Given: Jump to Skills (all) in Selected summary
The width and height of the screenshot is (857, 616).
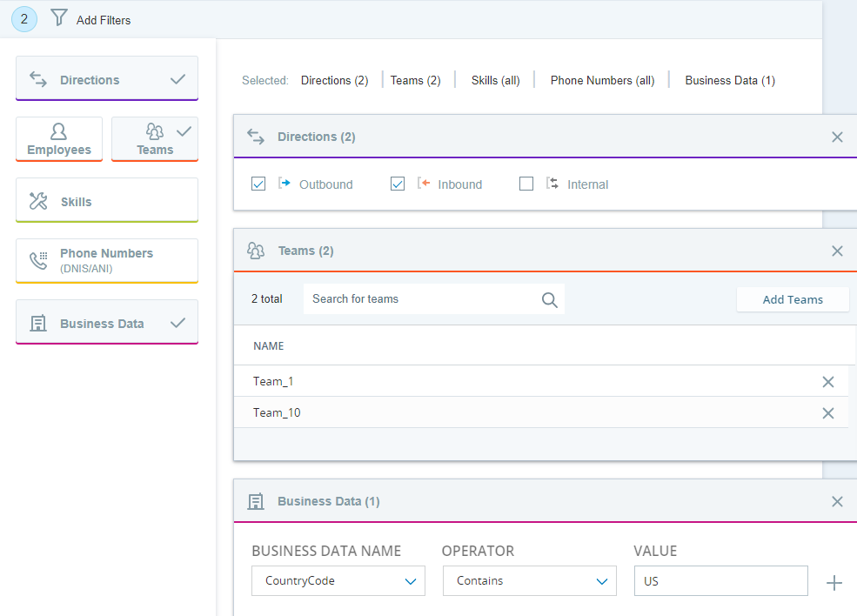Looking at the screenshot, I should (495, 80).
